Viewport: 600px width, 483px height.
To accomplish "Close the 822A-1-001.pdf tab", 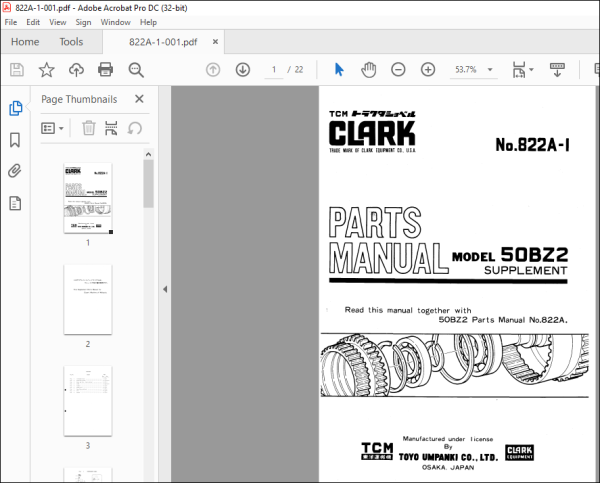I will coord(215,42).
